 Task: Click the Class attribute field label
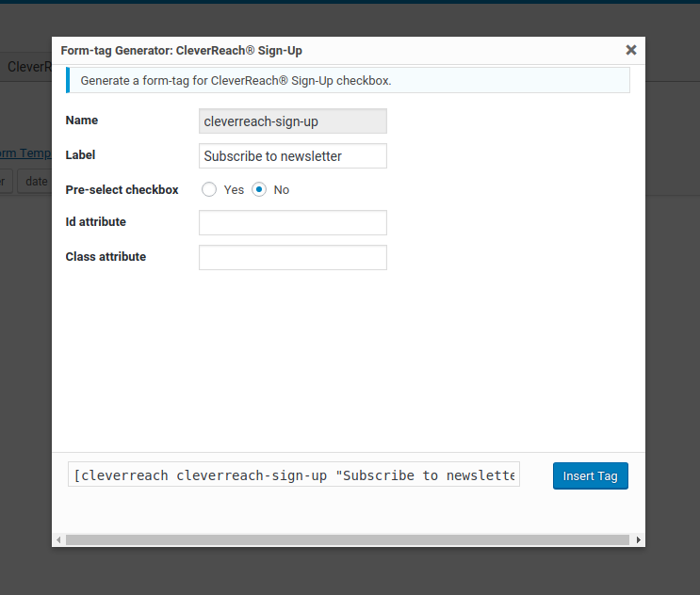click(106, 256)
